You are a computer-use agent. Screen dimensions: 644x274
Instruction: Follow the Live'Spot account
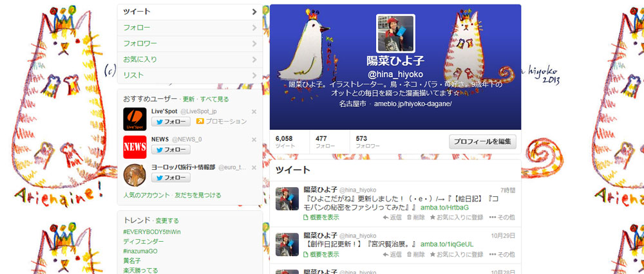tap(171, 122)
